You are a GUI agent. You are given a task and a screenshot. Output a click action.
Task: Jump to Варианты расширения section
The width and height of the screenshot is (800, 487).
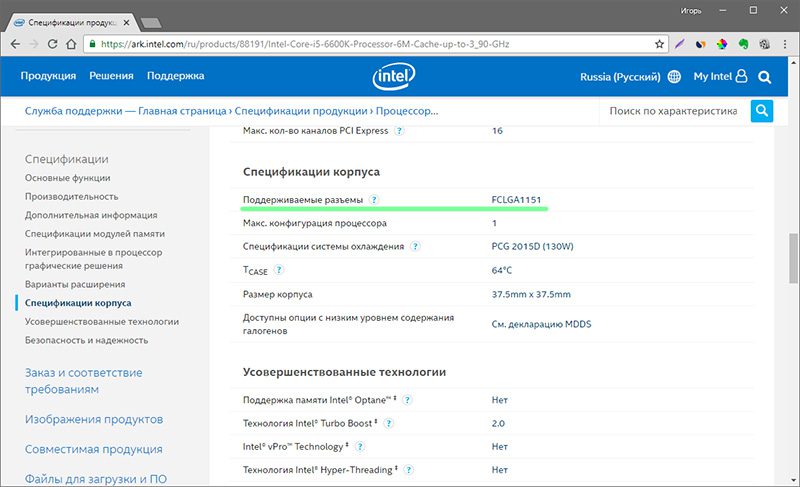point(75,284)
